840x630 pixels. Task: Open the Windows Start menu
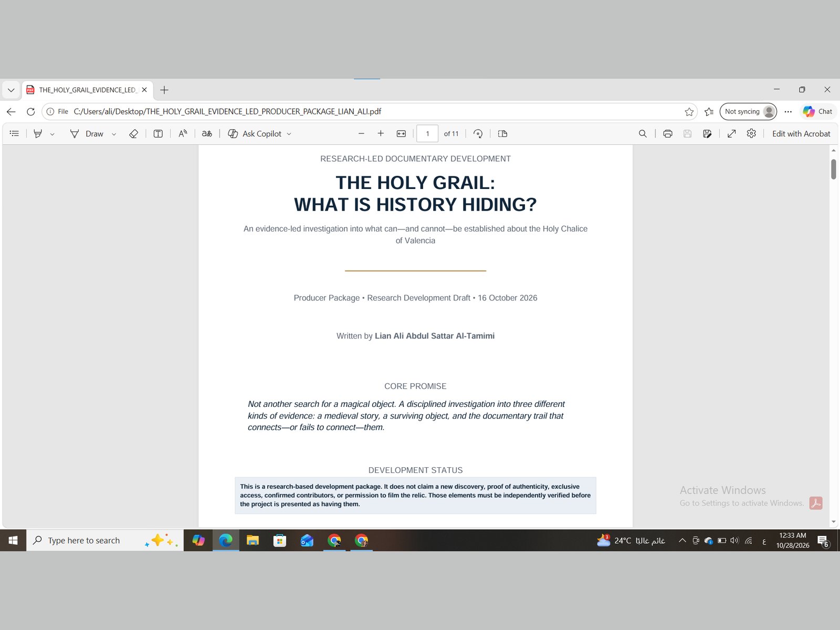point(13,540)
